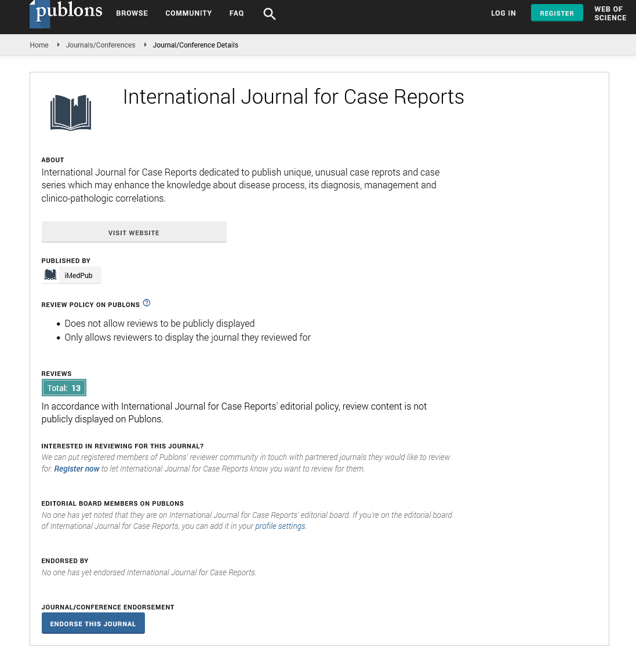Open the profile settings link
Screen dimensions: 636x672
point(280,527)
